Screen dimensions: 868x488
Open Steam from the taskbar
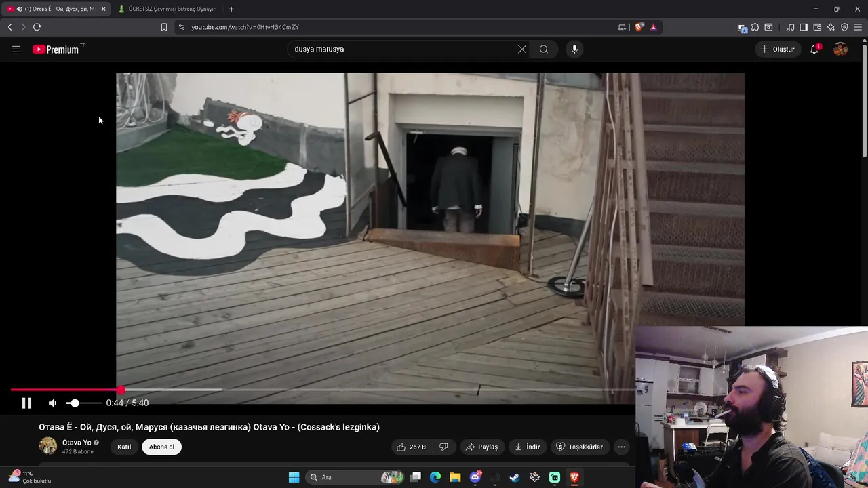coord(515,477)
